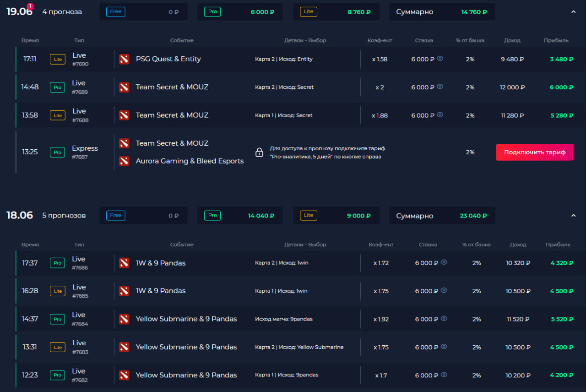Collapse the 18.06 forecasts section
The height and width of the screenshot is (392, 586).
[573, 216]
